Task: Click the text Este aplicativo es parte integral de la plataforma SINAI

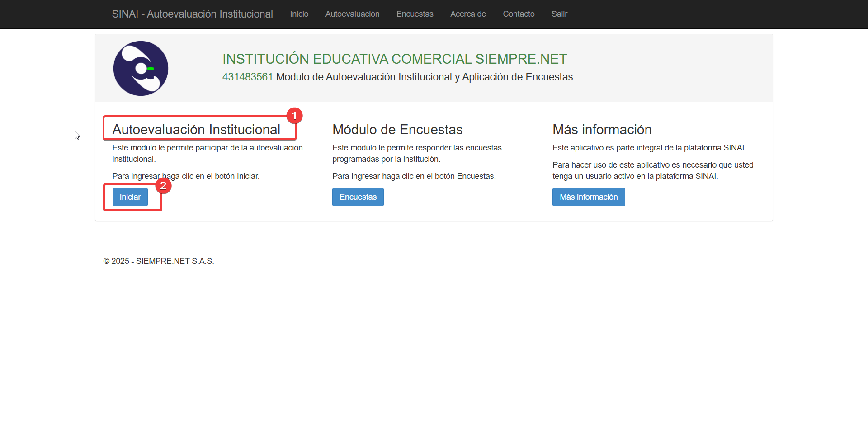Action: (649, 148)
